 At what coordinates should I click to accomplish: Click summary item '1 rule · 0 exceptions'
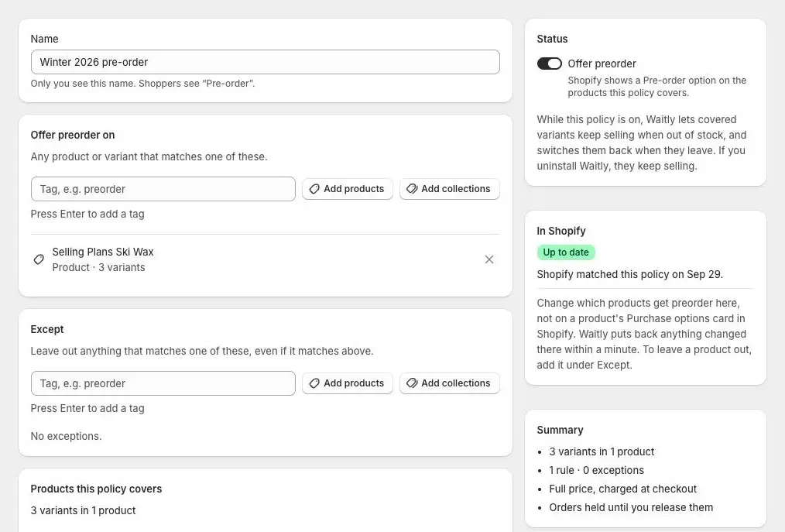click(x=596, y=470)
